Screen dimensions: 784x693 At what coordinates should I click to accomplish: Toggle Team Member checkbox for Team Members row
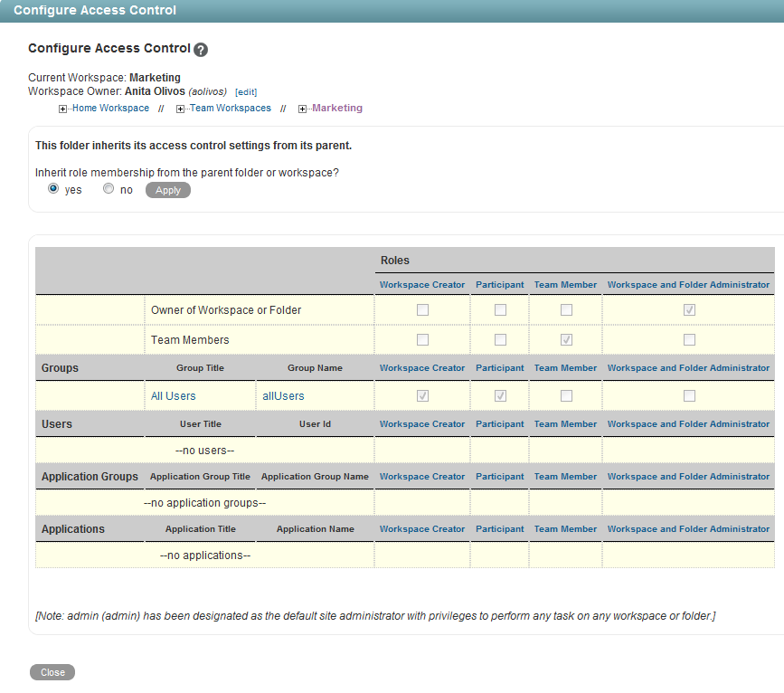[x=566, y=340]
